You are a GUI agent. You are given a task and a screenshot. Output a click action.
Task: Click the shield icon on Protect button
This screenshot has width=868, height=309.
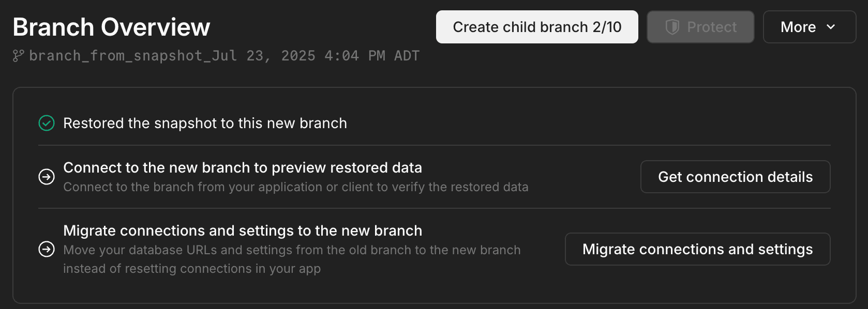tap(672, 27)
